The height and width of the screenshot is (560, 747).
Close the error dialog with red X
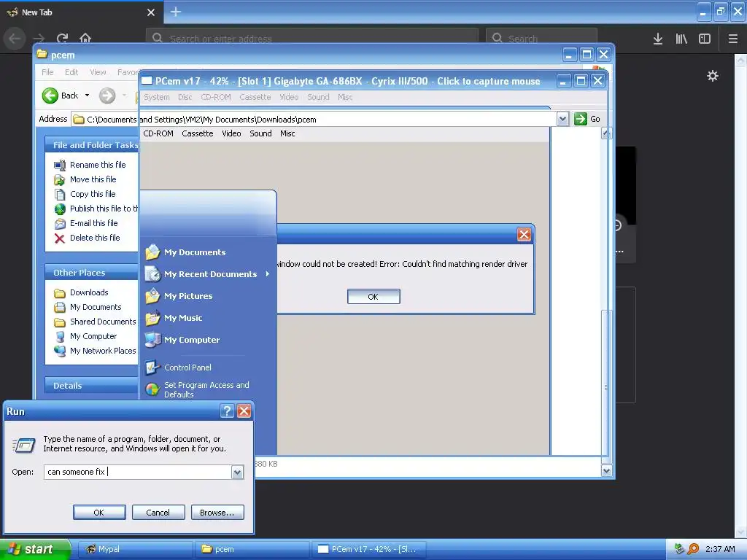524,234
